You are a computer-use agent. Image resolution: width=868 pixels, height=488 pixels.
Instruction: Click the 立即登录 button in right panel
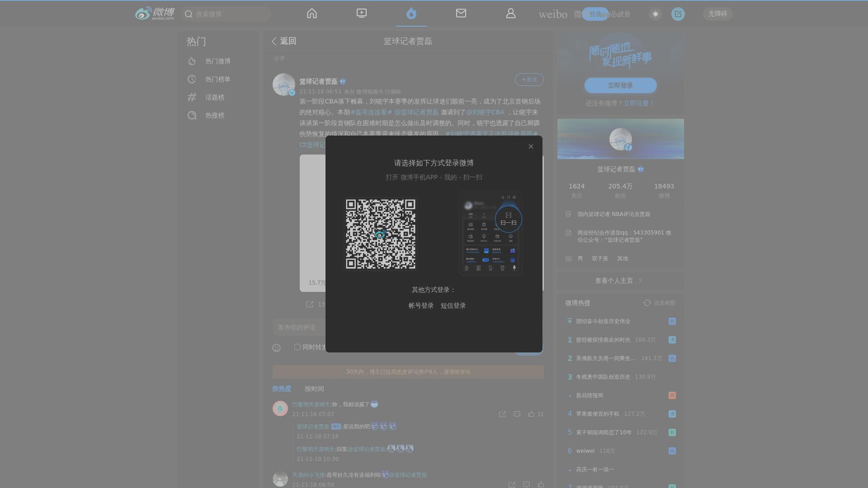tap(620, 85)
